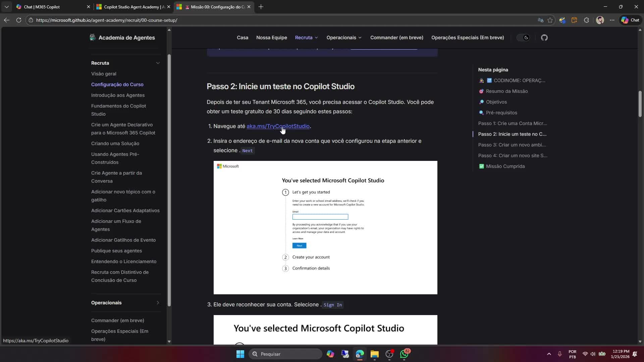Click the translate icon in the address bar
This screenshot has width=644, height=362.
point(540,20)
